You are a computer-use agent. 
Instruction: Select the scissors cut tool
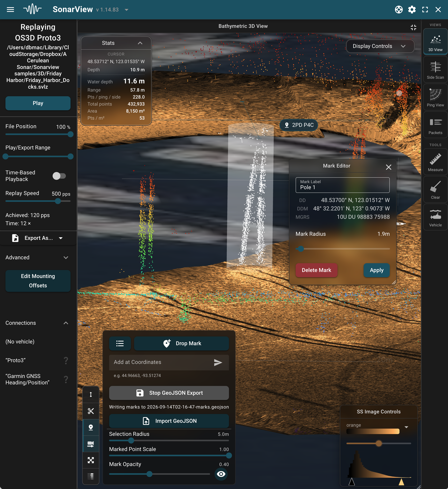pyautogui.click(x=91, y=411)
